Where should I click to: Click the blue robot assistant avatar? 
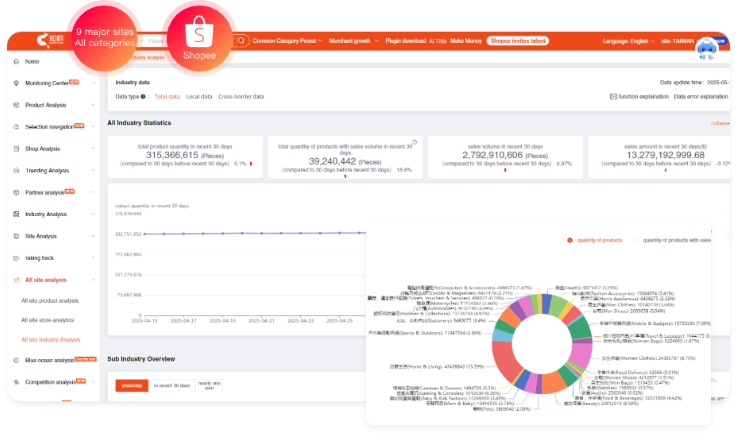708,47
